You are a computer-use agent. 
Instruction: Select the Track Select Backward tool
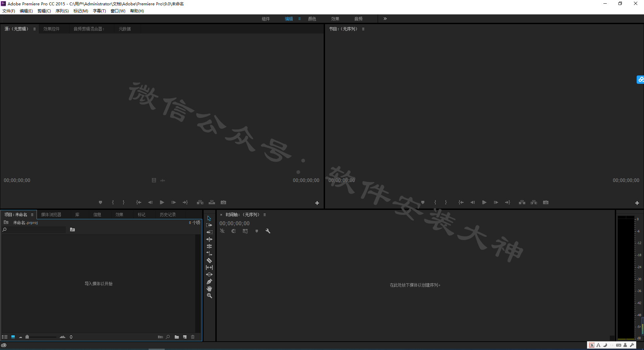coord(209,232)
